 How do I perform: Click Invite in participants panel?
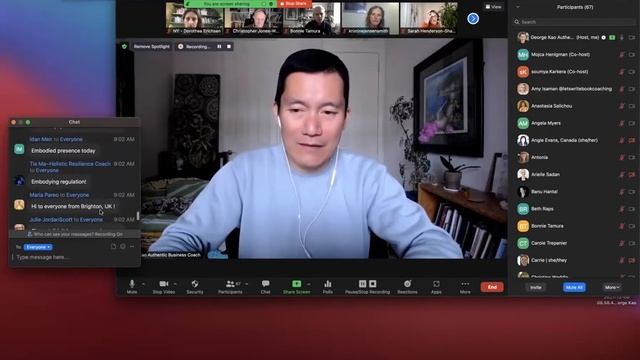[536, 287]
